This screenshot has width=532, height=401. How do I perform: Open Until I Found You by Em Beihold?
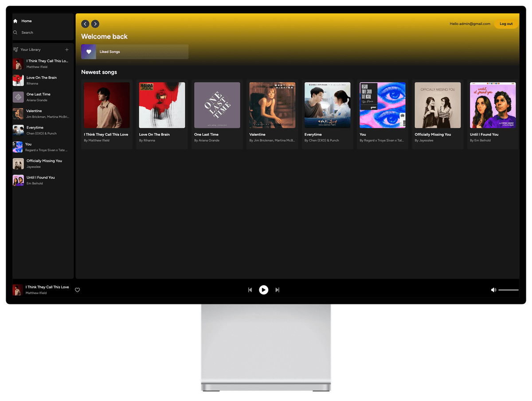click(493, 111)
